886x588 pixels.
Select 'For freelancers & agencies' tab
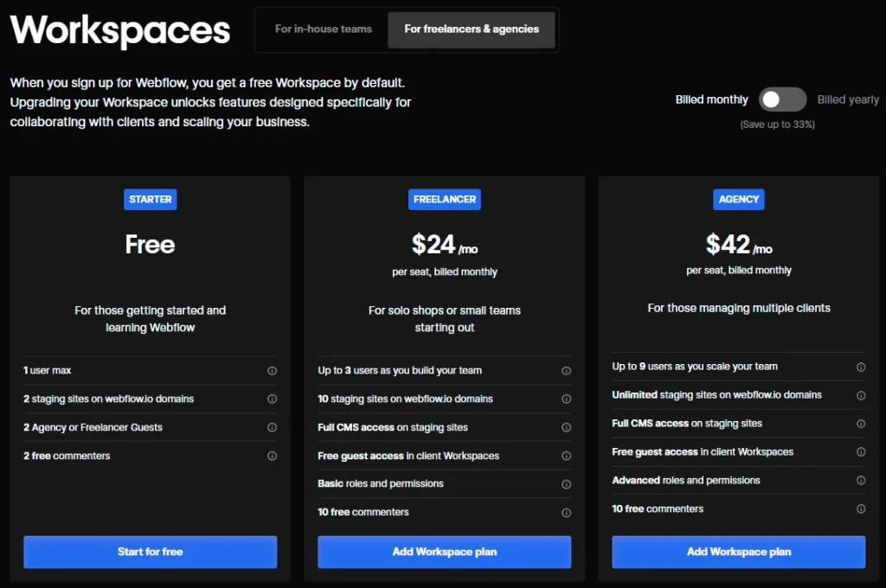point(472,29)
